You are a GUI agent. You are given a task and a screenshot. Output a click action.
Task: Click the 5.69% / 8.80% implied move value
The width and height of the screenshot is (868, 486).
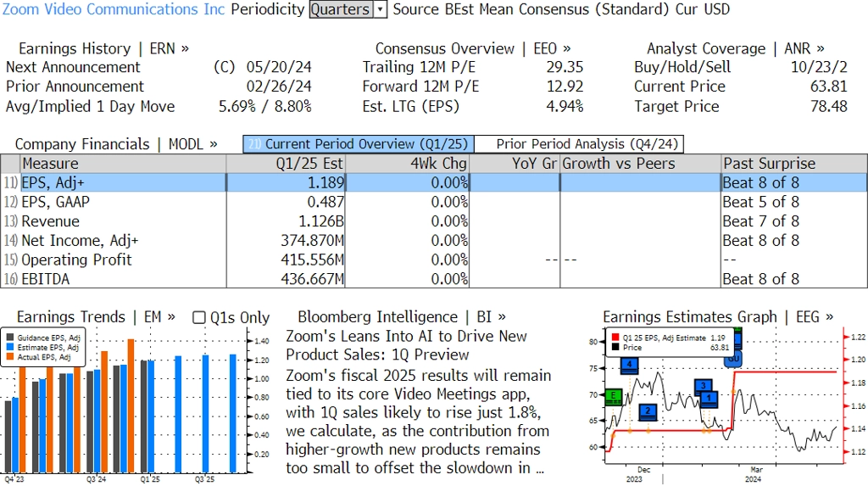[265, 107]
